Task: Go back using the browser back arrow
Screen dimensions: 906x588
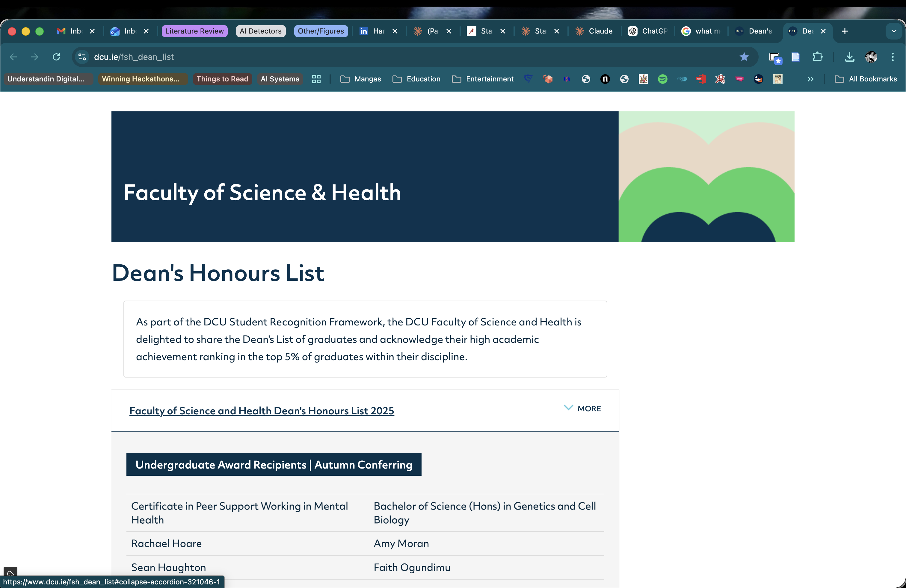Action: pos(13,57)
